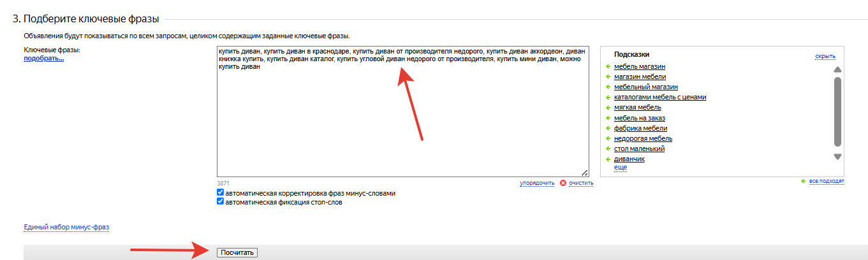The height and width of the screenshot is (260, 868).
Task: Select the 'мягкая мебель' suggestion
Action: pyautogui.click(x=638, y=107)
